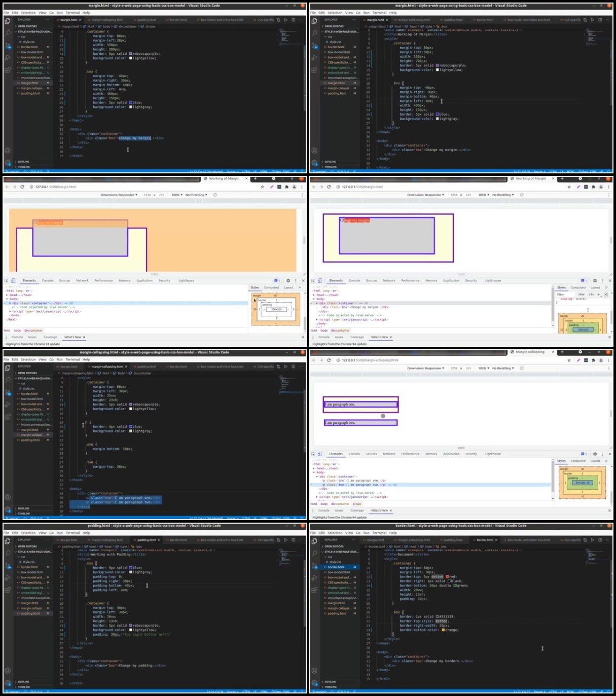
Task: Open profile avatar in Margin collapsing Chrome window
Action: 601,360
